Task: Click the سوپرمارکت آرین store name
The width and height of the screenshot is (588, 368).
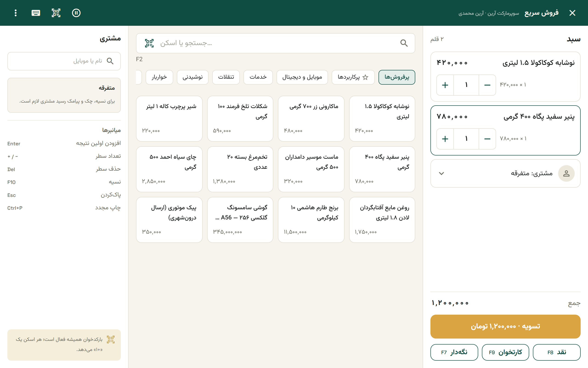Action: [503, 13]
